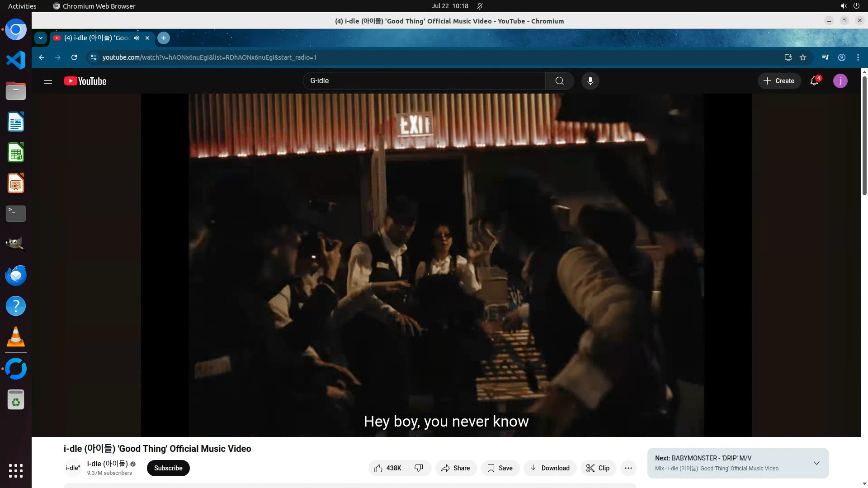Open Chromium three-dot menu
Image resolution: width=868 pixels, height=488 pixels.
(858, 57)
